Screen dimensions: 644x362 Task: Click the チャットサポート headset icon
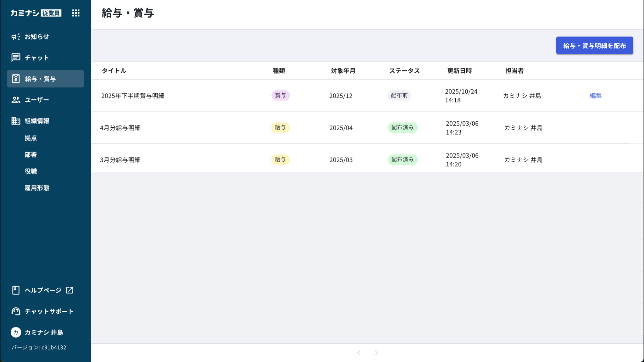click(16, 311)
